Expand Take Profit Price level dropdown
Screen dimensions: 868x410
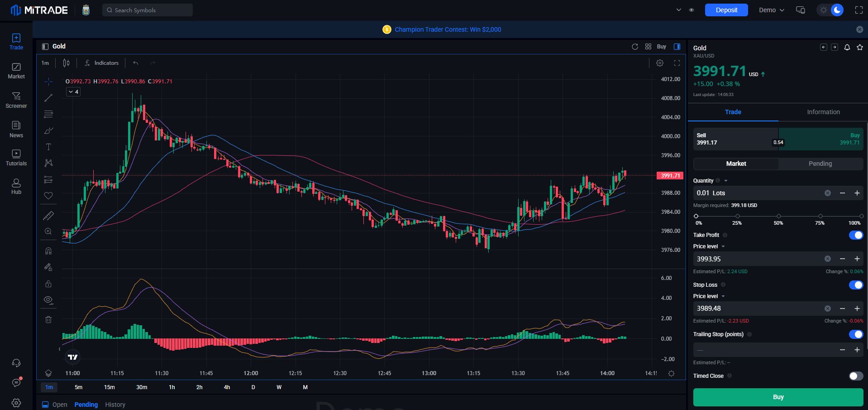[723, 246]
